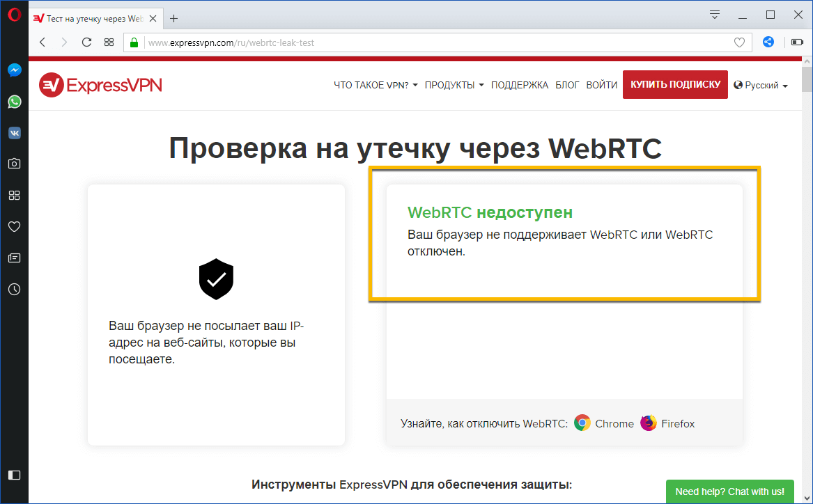The width and height of the screenshot is (813, 504).
Task: Expand the ЧТО ТАКОЕ VPN? dropdown
Action: [x=374, y=84]
